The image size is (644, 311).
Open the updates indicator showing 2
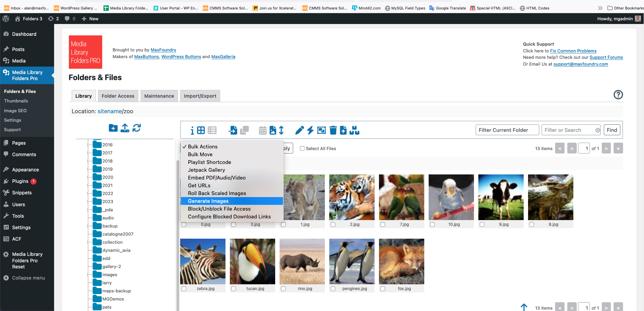[53, 19]
